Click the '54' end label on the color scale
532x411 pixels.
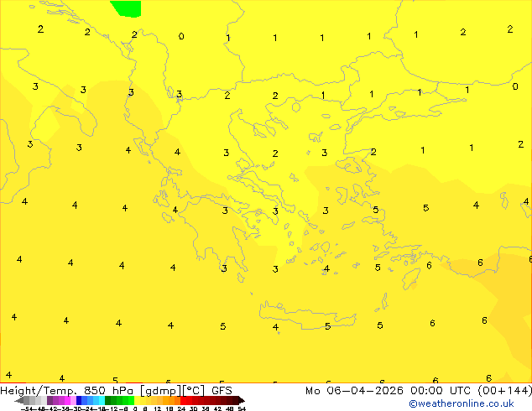click(x=242, y=408)
